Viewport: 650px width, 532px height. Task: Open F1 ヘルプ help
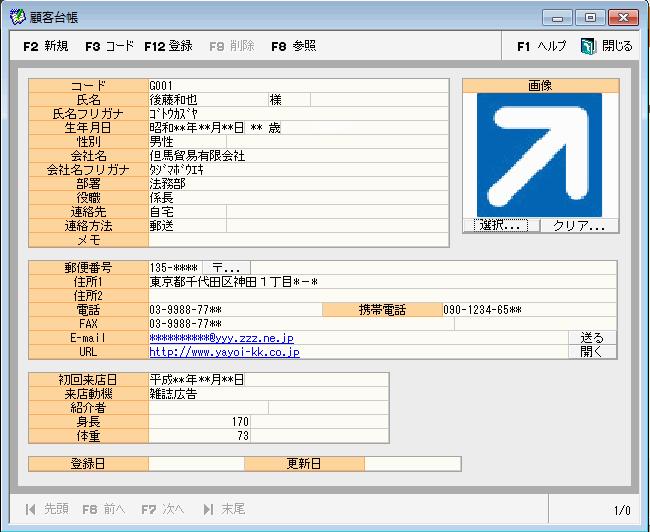(541, 46)
